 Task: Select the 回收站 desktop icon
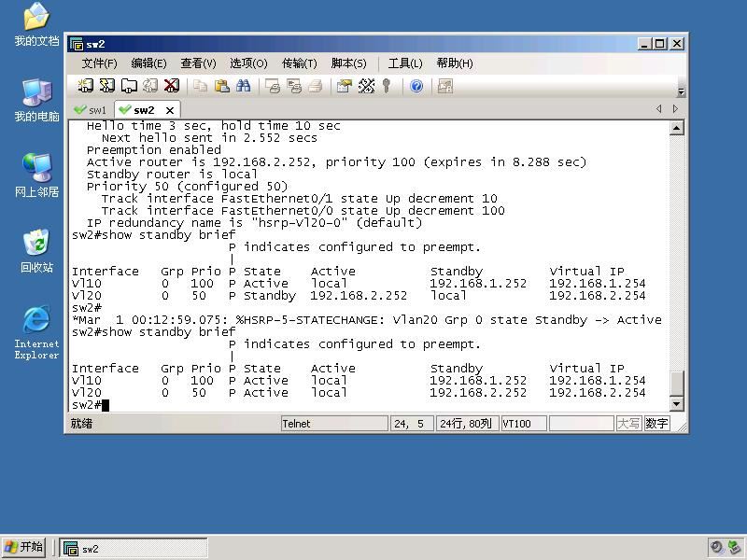pyautogui.click(x=36, y=251)
